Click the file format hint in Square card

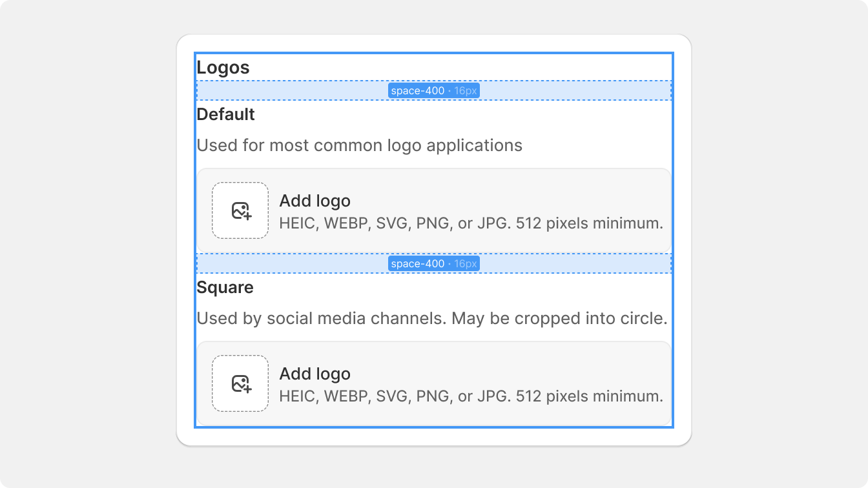pyautogui.click(x=471, y=396)
